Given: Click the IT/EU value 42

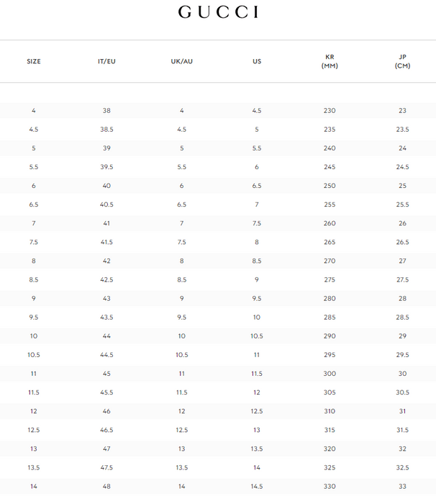Looking at the screenshot, I should pos(106,261).
